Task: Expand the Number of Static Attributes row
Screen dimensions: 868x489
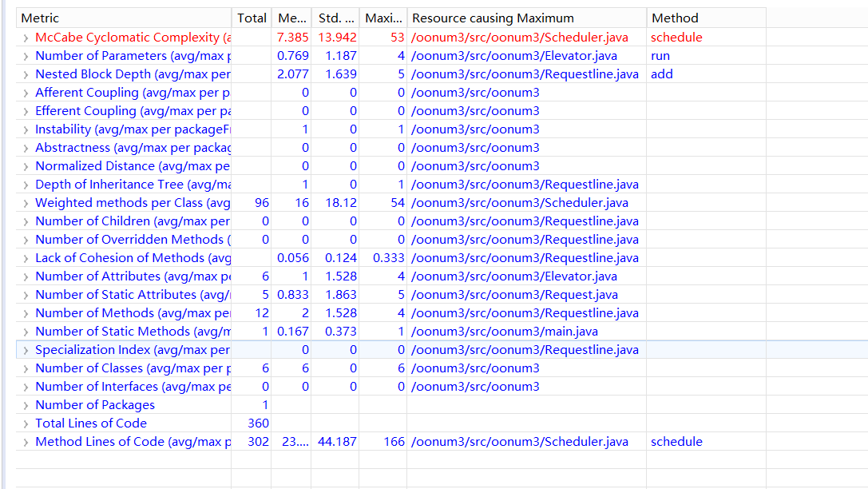Action: click(x=26, y=295)
